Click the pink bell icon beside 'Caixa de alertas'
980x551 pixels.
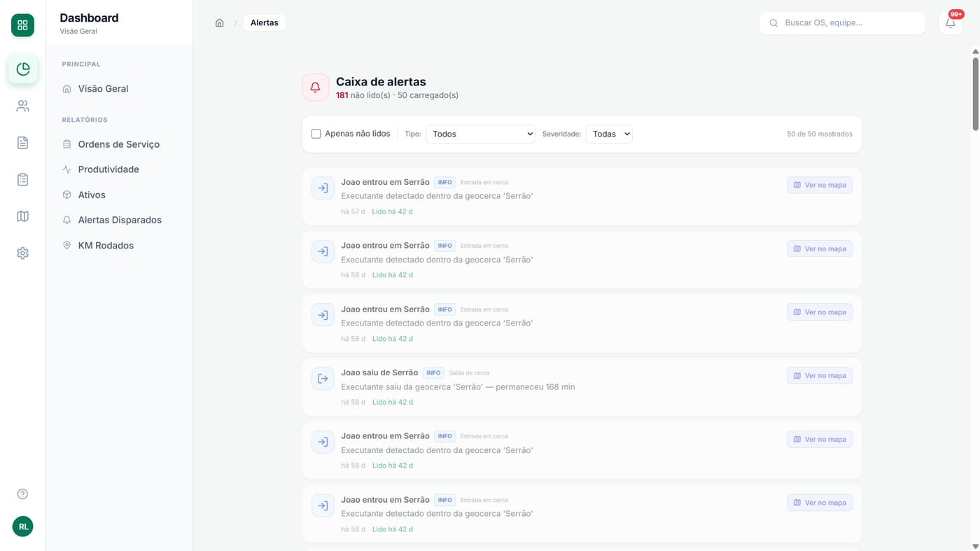tap(316, 88)
